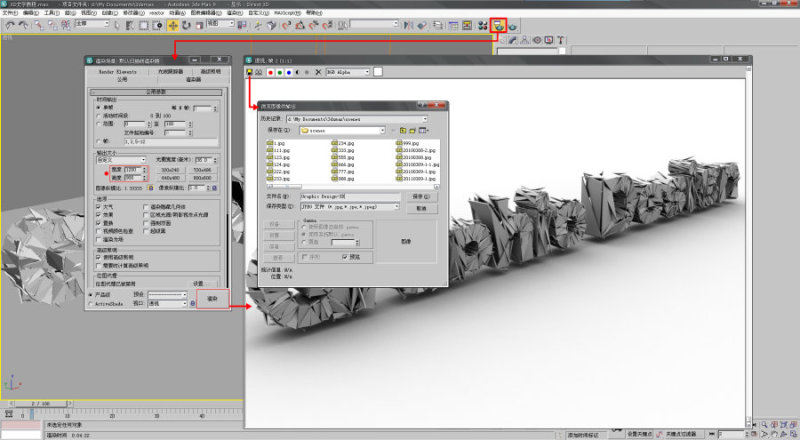Enable the red channel in render window
Viewport: 800px width, 440px height.
pos(270,72)
